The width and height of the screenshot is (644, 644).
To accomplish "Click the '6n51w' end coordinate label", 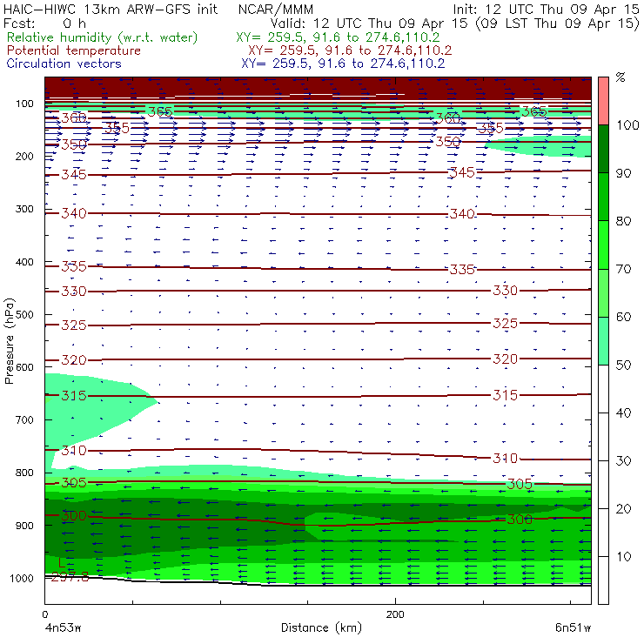I will point(573,628).
